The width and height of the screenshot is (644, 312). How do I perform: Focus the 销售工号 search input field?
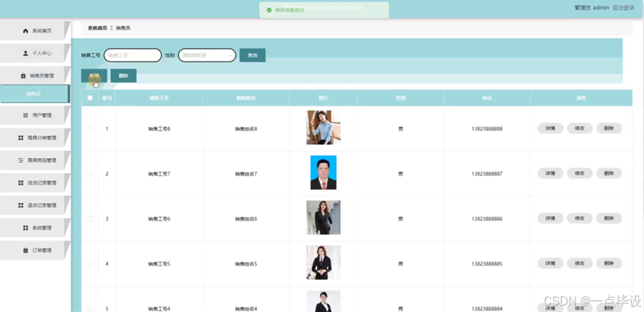click(132, 55)
